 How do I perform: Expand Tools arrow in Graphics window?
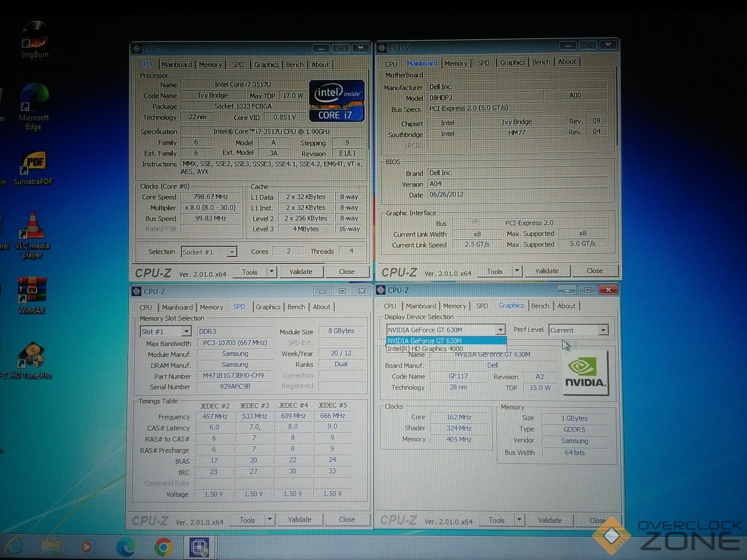(519, 520)
